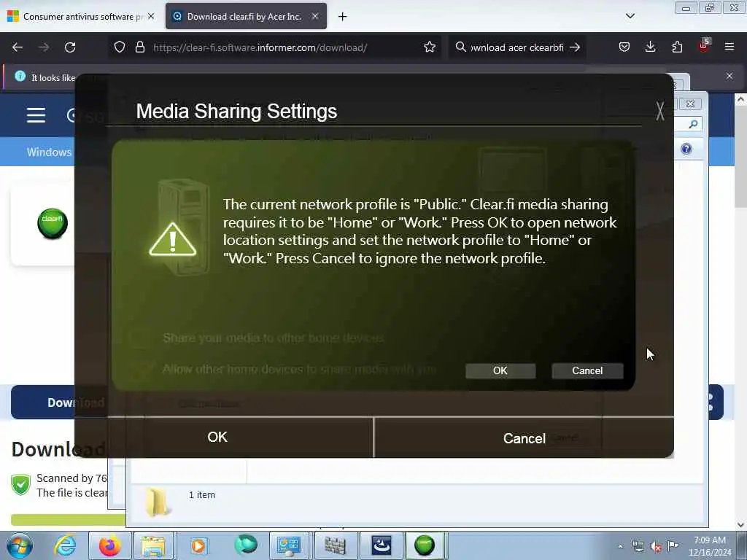Image resolution: width=747 pixels, height=560 pixels.
Task: Open the list all tabs dropdown
Action: click(630, 16)
